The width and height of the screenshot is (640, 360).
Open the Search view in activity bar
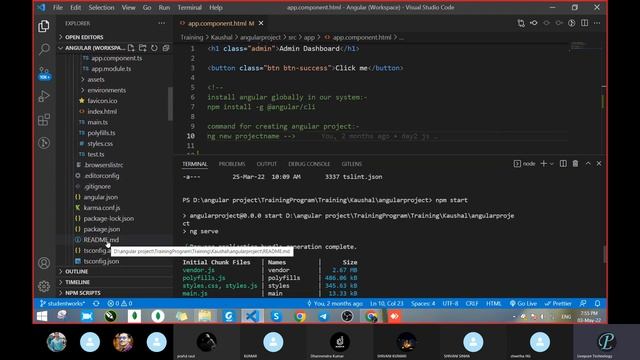(44, 49)
